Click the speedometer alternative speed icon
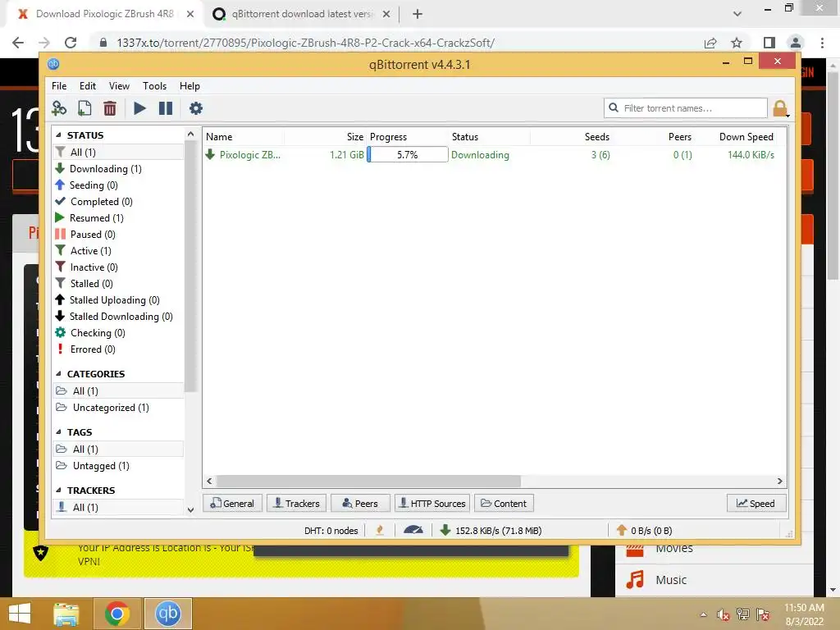840x630 pixels. [413, 530]
